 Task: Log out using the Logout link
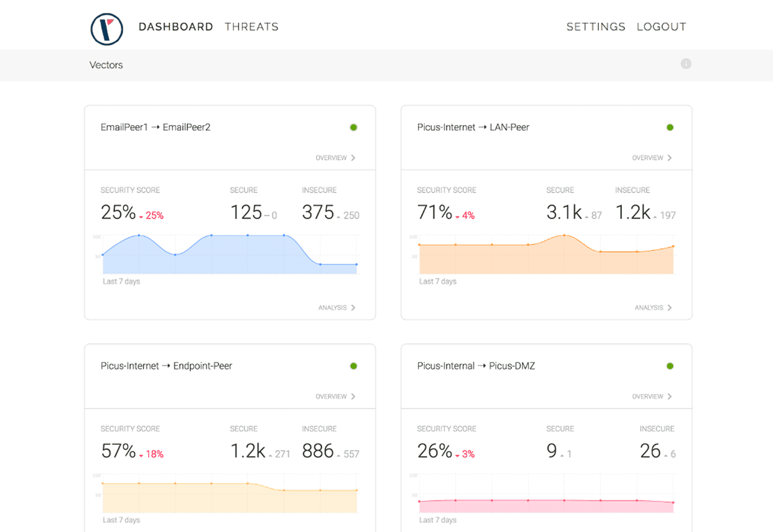tap(661, 27)
